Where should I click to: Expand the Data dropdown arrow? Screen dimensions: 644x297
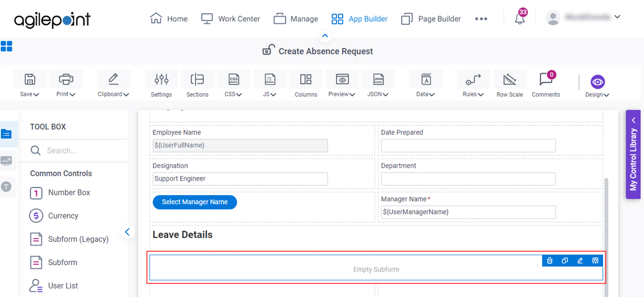(x=432, y=95)
